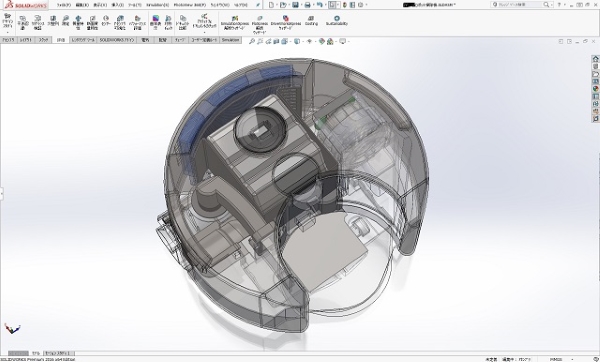Screen dimensions: 600x362
Task: Click the Costing tool icon
Action: (x=311, y=21)
